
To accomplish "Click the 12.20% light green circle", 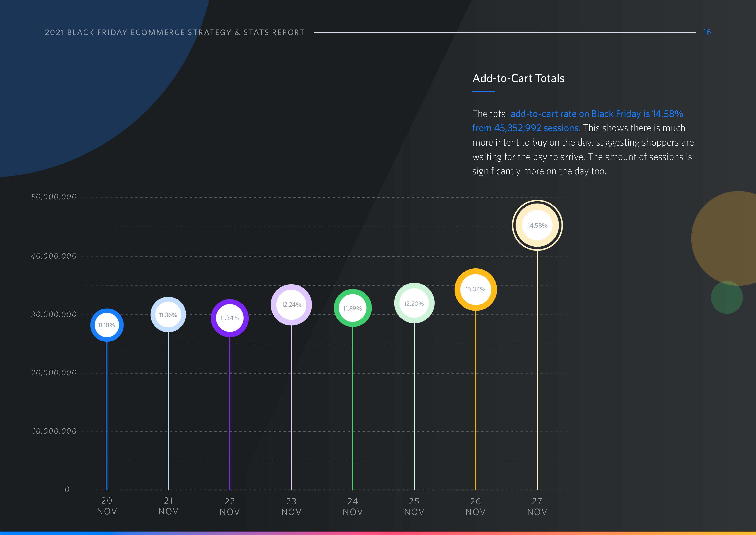I will (414, 303).
